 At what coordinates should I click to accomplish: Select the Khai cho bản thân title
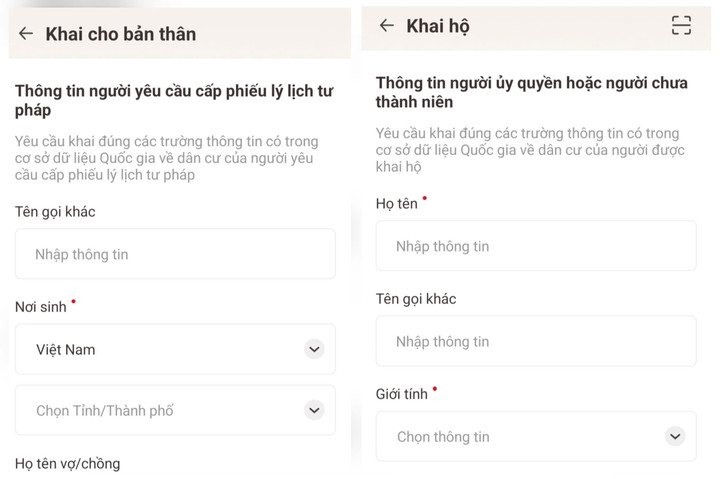120,34
